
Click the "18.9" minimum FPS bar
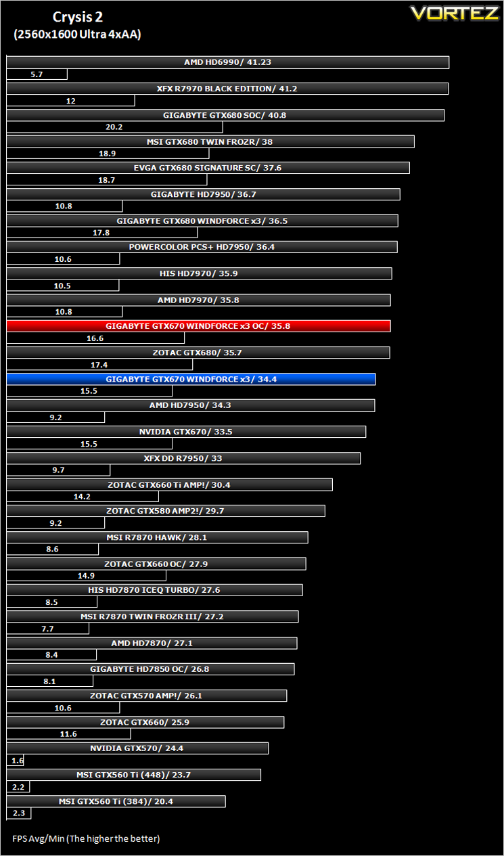pyautogui.click(x=108, y=154)
